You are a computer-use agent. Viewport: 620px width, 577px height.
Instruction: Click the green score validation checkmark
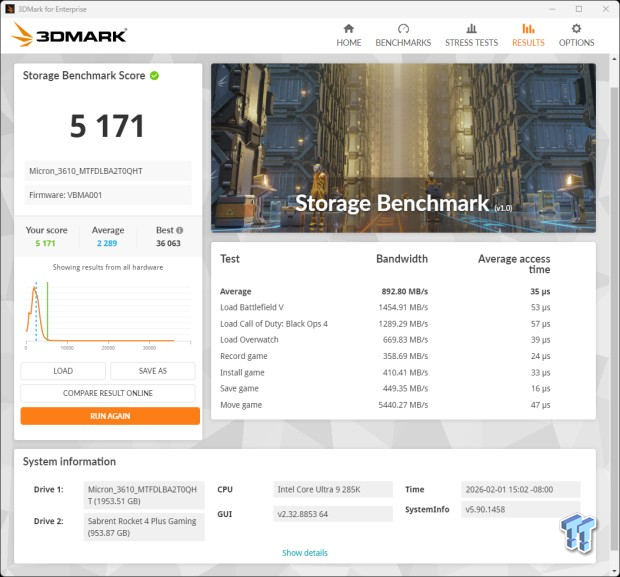tap(155, 76)
